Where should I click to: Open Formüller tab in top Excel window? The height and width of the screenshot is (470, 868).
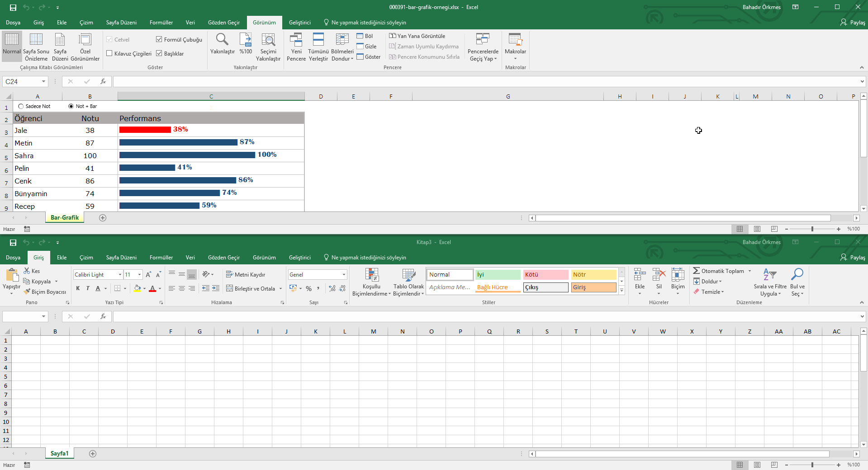tap(161, 23)
